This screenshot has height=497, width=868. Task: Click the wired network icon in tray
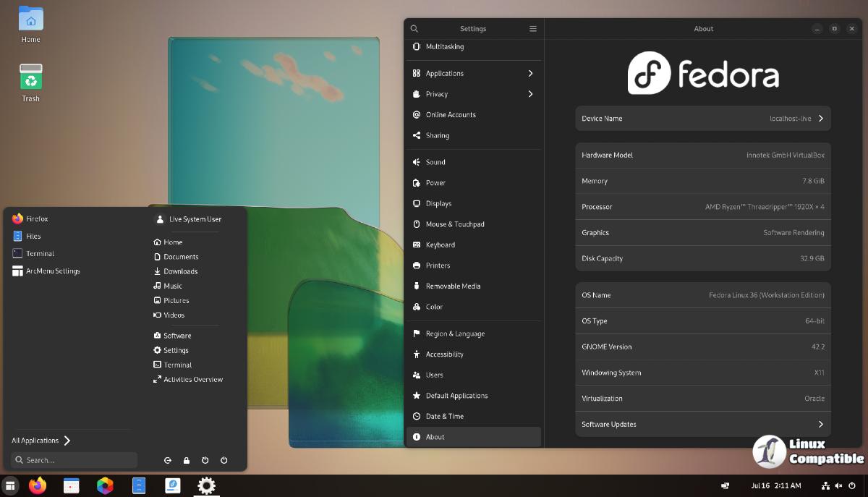[825, 485]
